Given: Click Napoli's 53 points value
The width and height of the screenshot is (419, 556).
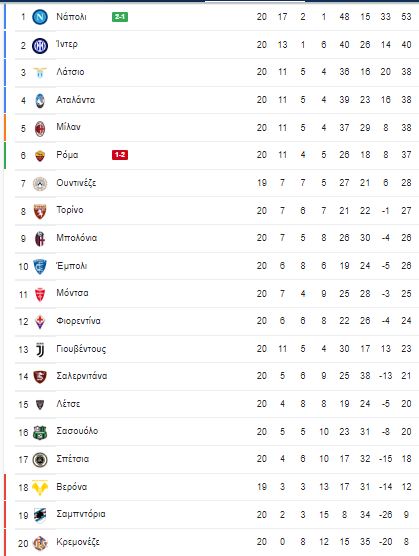Looking at the screenshot, I should tap(406, 17).
